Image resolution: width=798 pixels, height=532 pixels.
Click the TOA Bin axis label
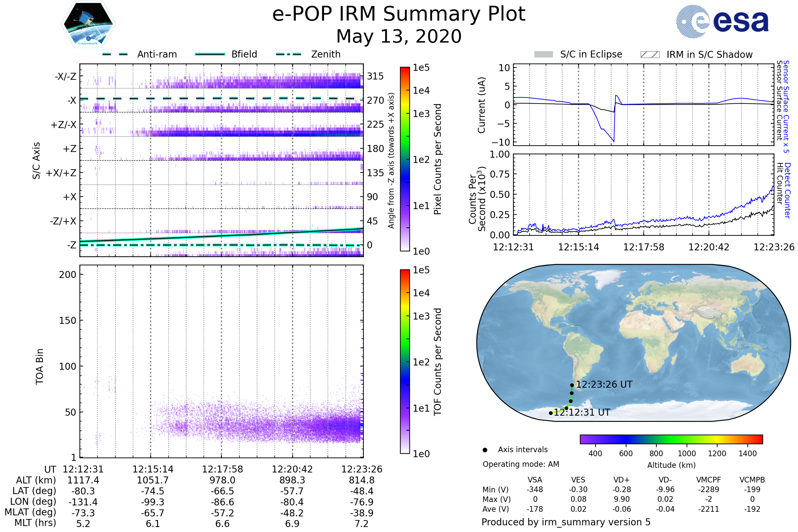(40, 366)
